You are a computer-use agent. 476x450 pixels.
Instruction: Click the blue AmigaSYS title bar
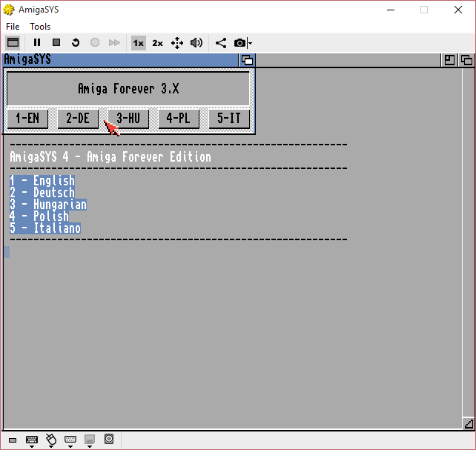coord(121,60)
